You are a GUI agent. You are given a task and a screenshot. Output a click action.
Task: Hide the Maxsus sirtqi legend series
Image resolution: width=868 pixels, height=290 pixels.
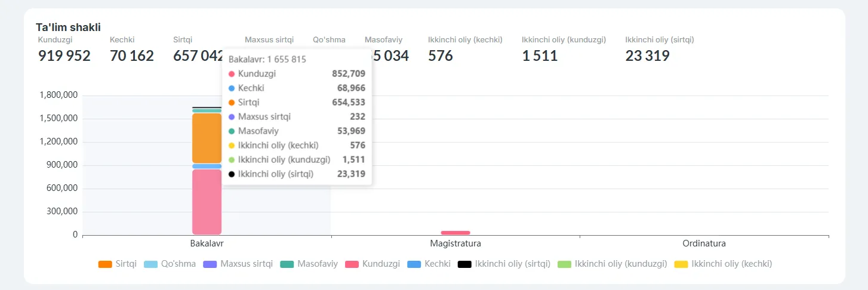(238, 264)
